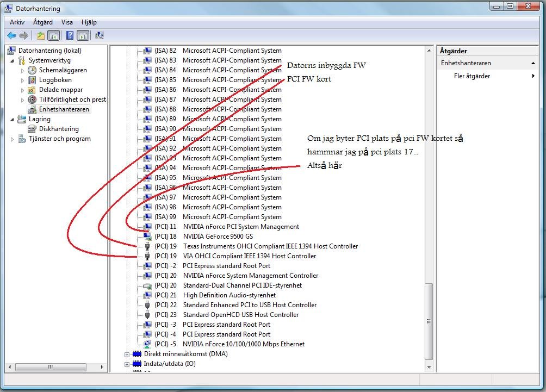Select Schemaläggaren in the tree

click(63, 70)
